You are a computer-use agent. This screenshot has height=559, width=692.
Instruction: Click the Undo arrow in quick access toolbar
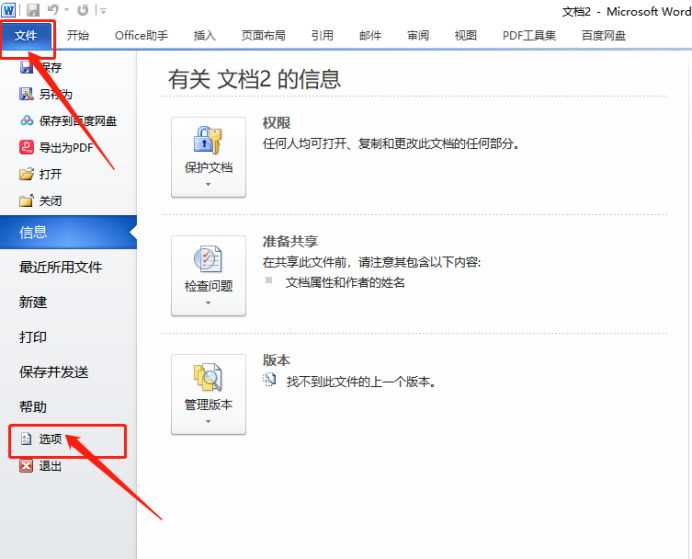click(53, 10)
